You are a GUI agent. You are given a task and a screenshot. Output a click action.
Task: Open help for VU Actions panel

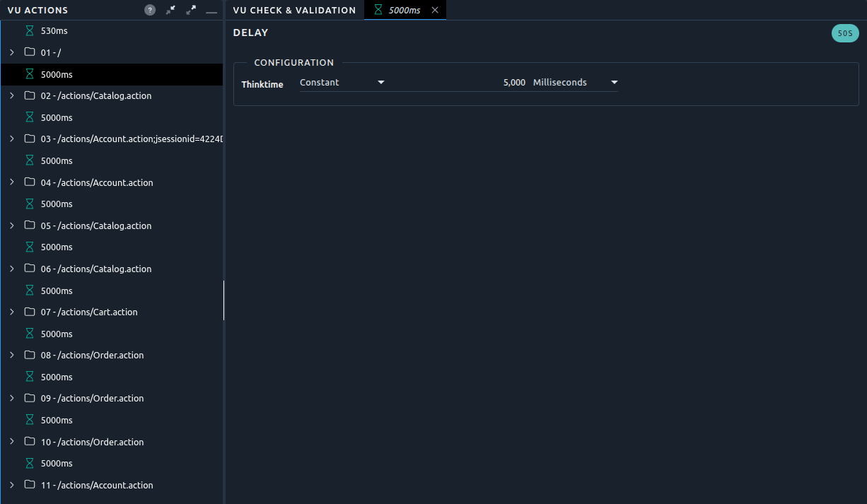(149, 10)
